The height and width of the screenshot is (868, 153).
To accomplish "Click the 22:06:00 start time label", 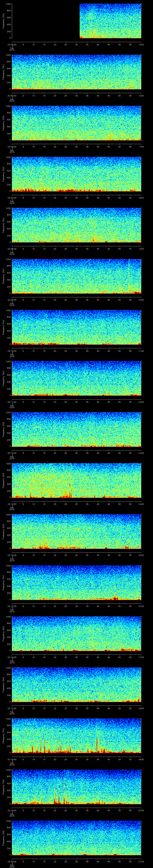I will tap(12, 147).
